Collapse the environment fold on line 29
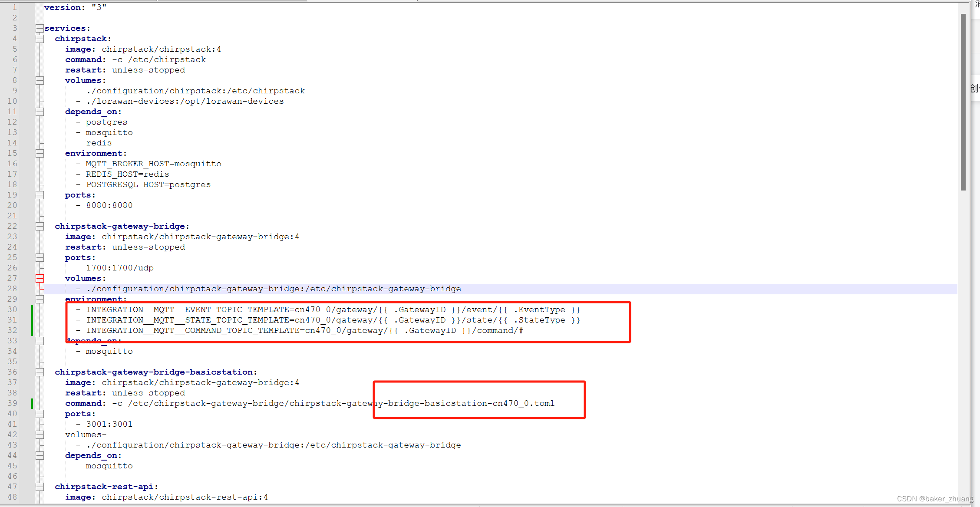The height and width of the screenshot is (507, 980). (x=40, y=299)
